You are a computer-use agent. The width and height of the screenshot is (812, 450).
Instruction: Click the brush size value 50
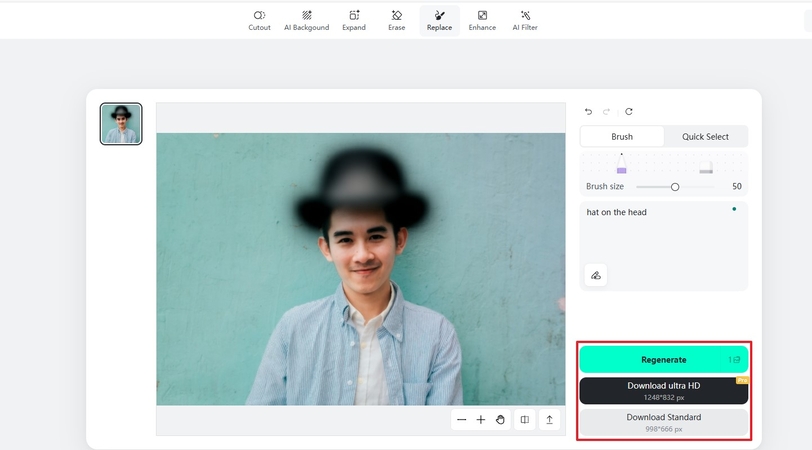[736, 186]
